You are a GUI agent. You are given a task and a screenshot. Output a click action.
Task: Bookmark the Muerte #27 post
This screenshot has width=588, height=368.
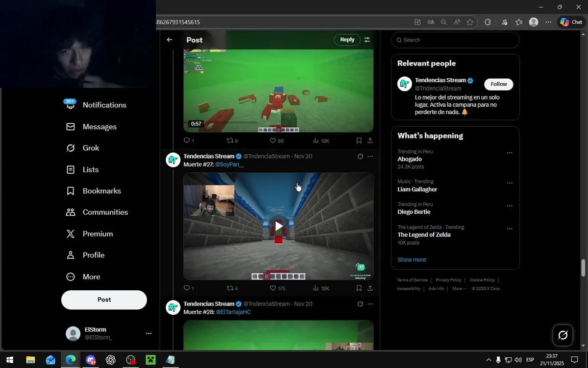click(x=359, y=288)
